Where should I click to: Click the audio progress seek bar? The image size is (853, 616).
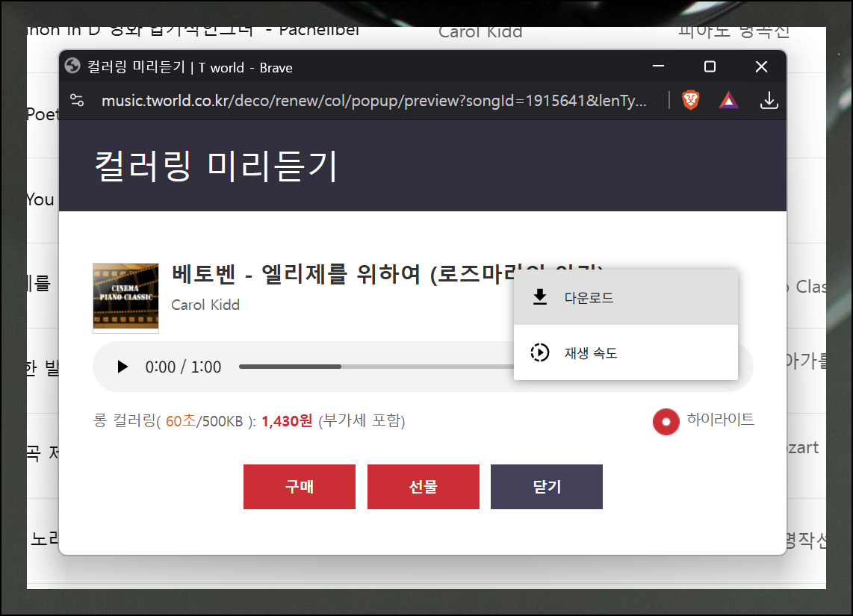376,367
